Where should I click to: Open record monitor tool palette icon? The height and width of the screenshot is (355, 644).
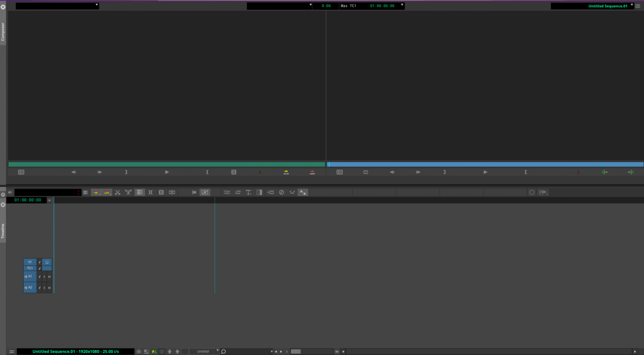click(x=339, y=172)
